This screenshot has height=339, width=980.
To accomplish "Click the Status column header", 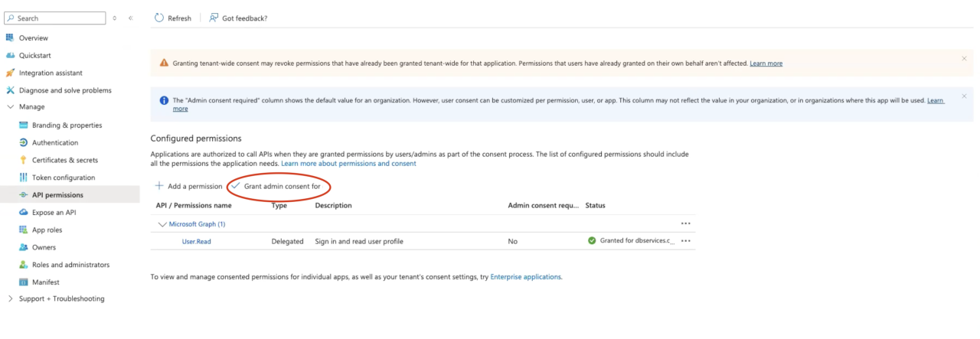I will 596,205.
